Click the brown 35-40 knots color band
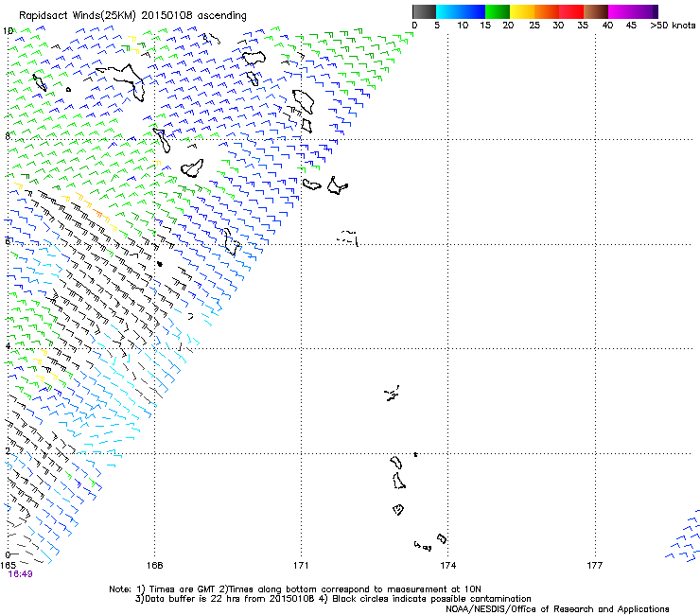Viewport: 700px width, 615px height. (x=596, y=11)
